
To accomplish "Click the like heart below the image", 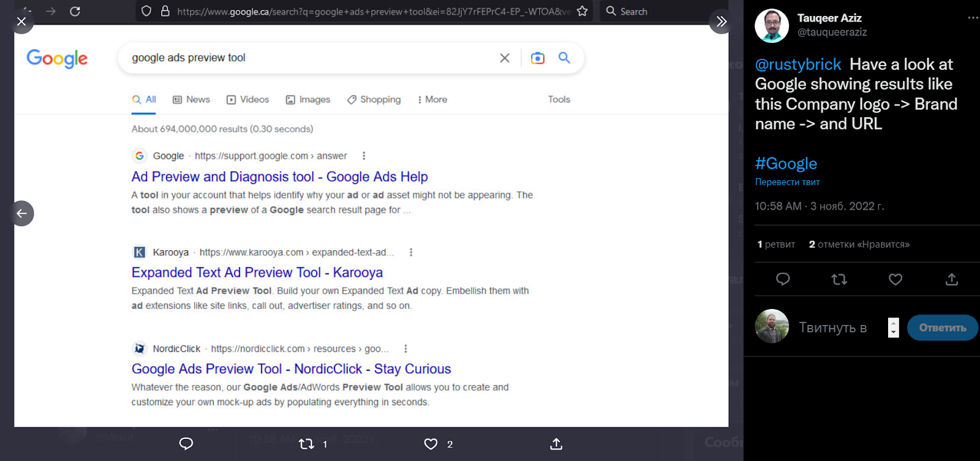I will [x=431, y=444].
